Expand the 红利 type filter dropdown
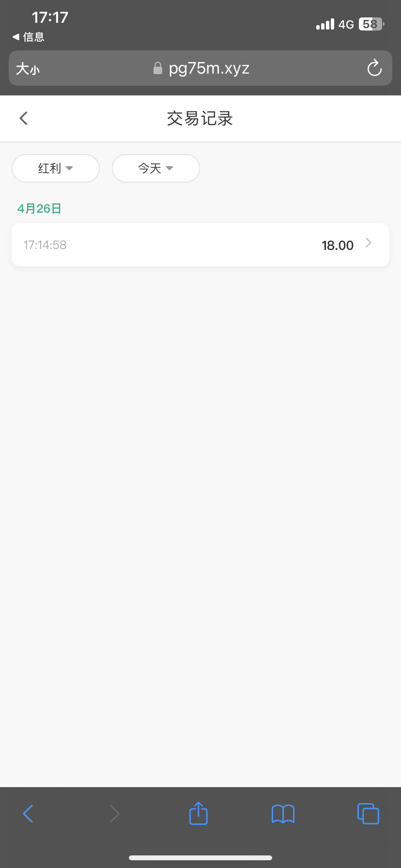Image resolution: width=401 pixels, height=868 pixels. point(56,169)
